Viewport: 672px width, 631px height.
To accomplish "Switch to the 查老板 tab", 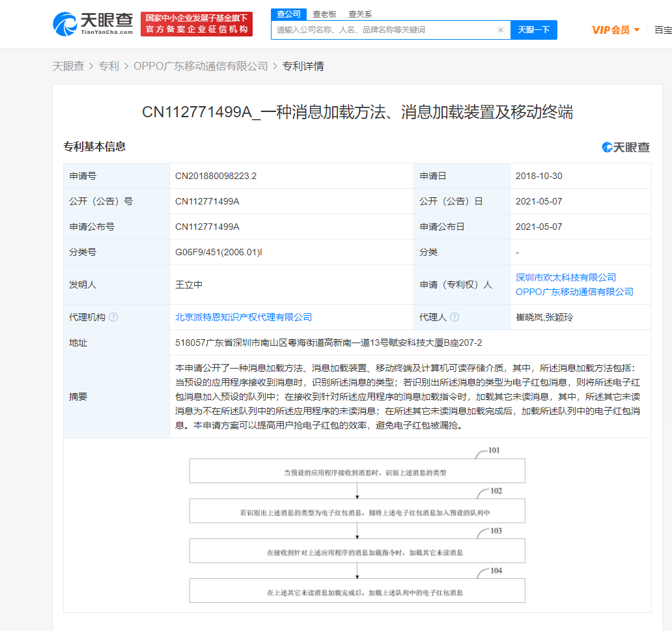I will pyautogui.click(x=324, y=14).
